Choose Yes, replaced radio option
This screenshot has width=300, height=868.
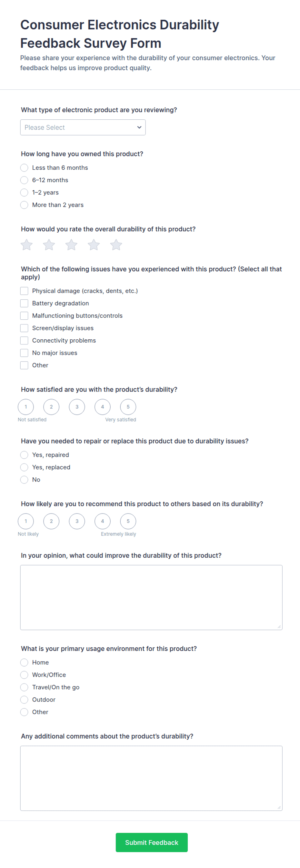24,467
